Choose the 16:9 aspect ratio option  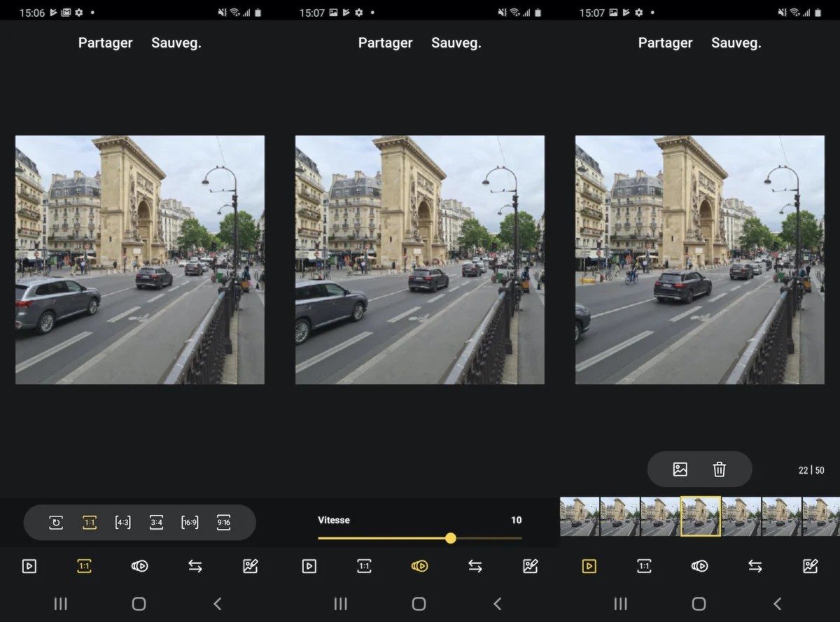coord(190,522)
